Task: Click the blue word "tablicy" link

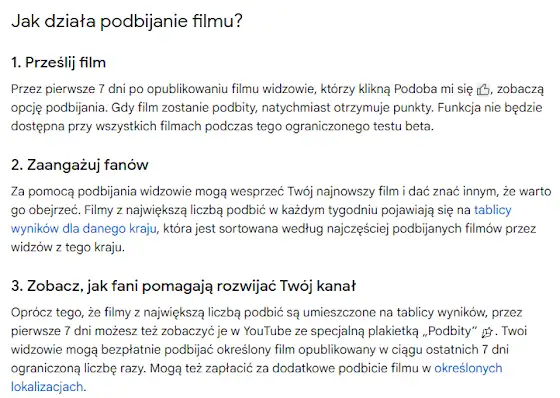Action: point(492,210)
